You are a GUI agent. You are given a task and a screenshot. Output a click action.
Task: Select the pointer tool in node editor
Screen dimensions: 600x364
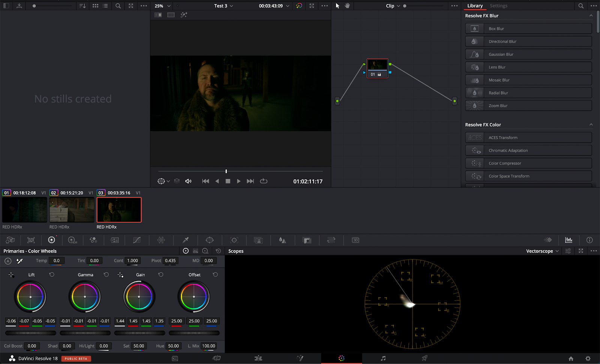point(337,6)
